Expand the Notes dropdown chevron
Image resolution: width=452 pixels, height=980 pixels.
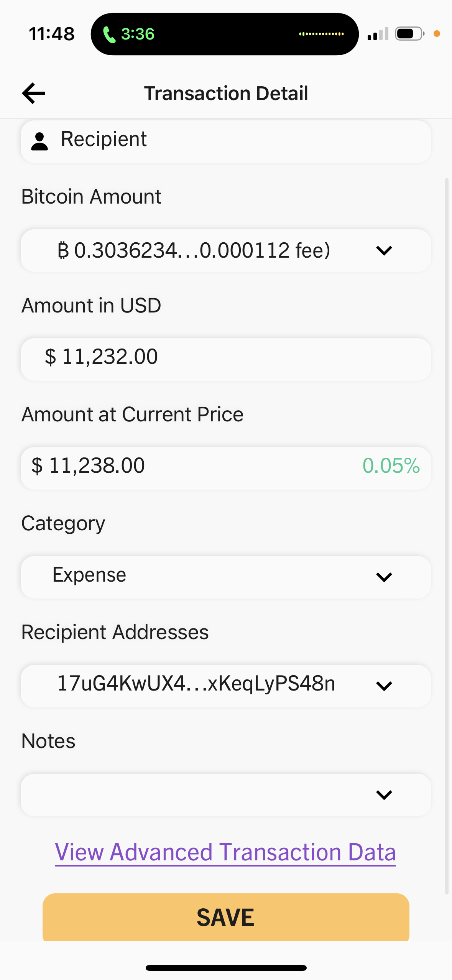[x=384, y=794]
